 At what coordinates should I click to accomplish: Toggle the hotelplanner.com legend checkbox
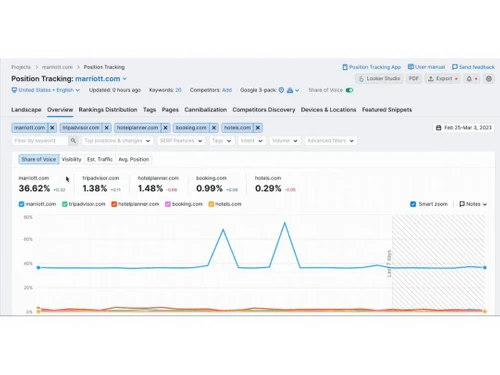[x=114, y=204]
